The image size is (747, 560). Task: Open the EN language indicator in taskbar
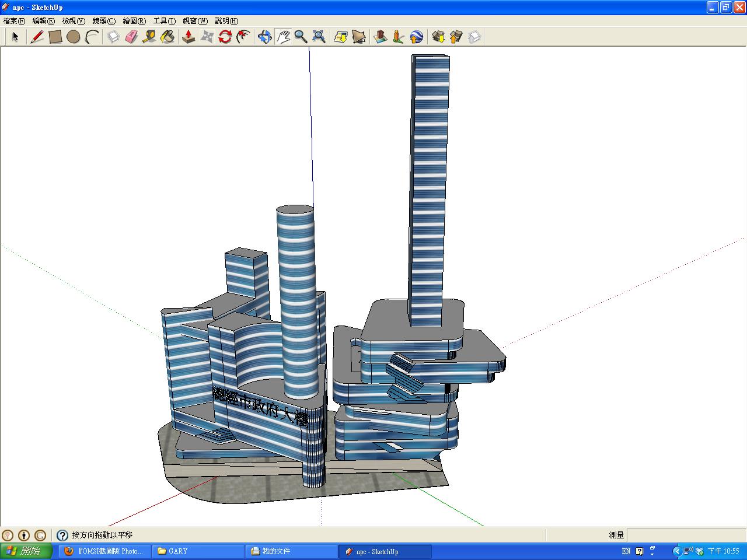626,551
